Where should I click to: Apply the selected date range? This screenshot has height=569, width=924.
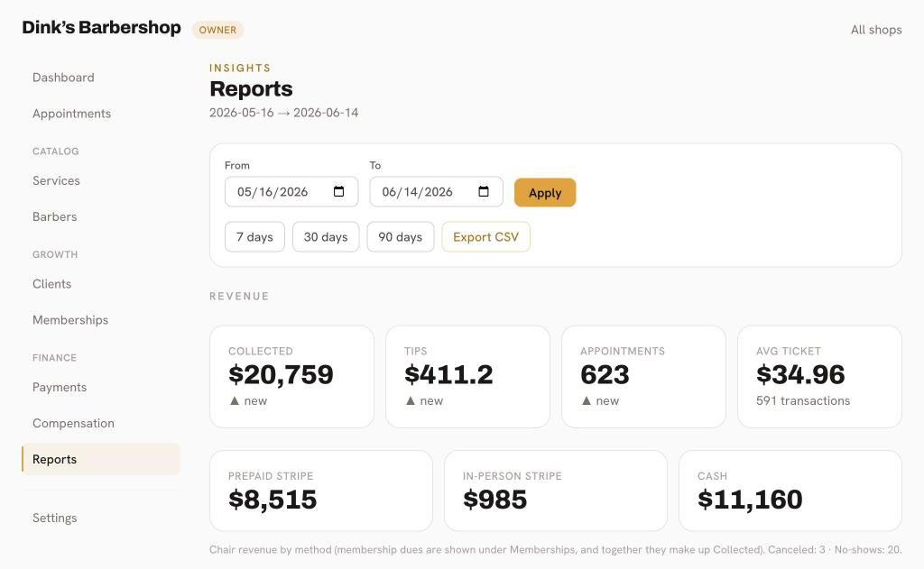(x=545, y=193)
